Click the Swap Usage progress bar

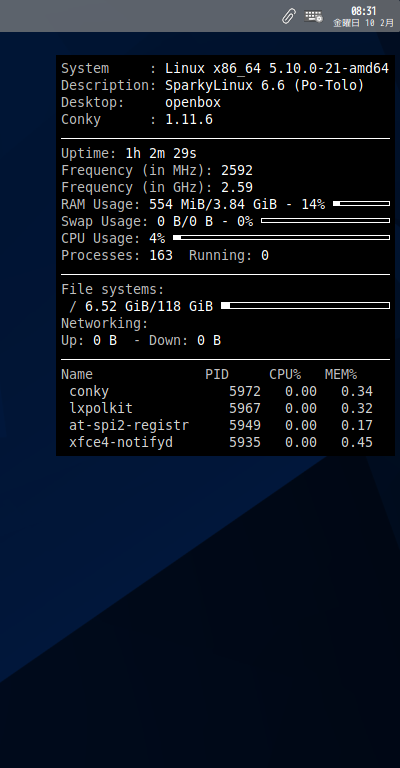[x=325, y=220]
